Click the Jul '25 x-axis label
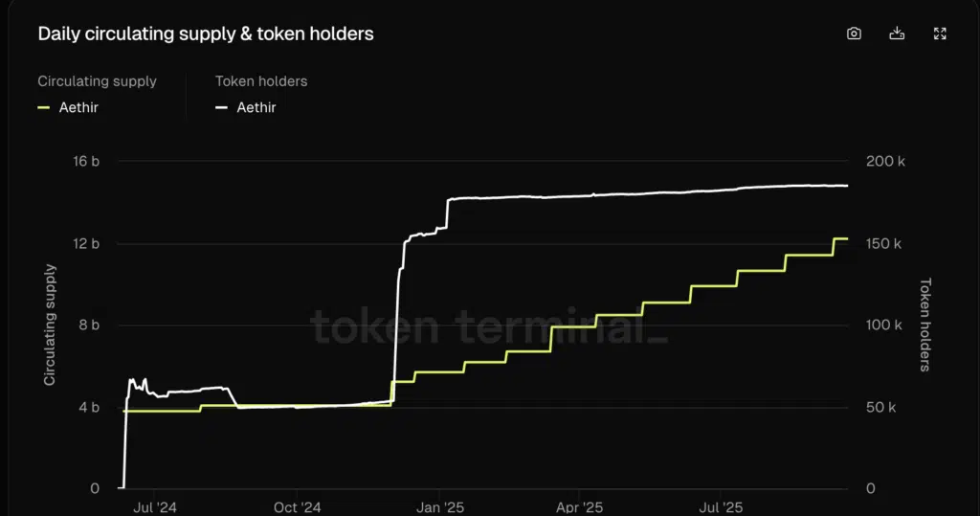Image resolution: width=980 pixels, height=516 pixels. [x=720, y=507]
